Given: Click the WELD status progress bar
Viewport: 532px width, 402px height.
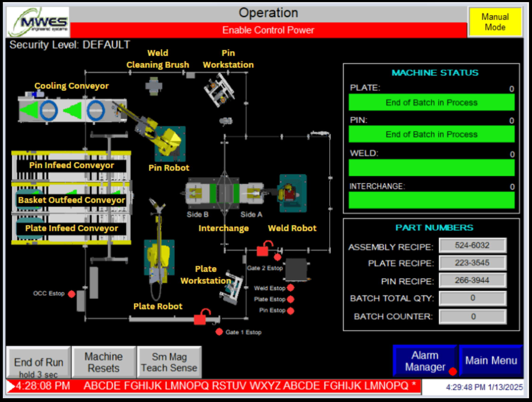Looking at the screenshot, I should (431, 167).
